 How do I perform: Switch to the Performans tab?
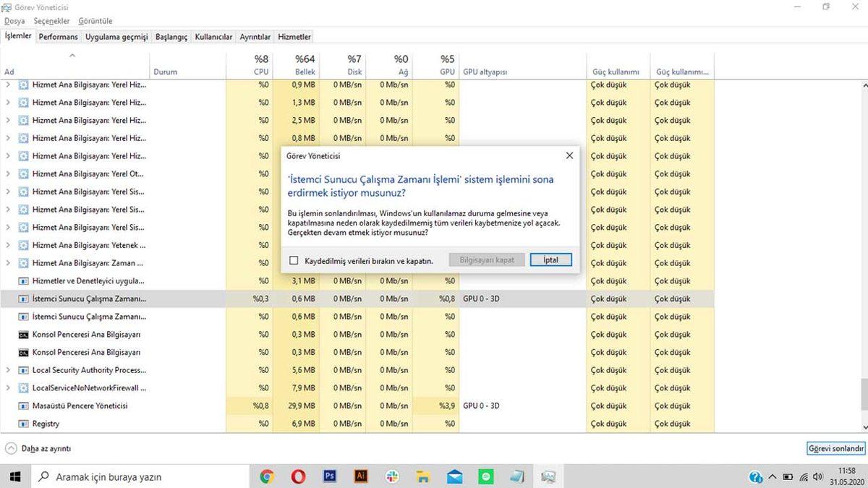[58, 36]
